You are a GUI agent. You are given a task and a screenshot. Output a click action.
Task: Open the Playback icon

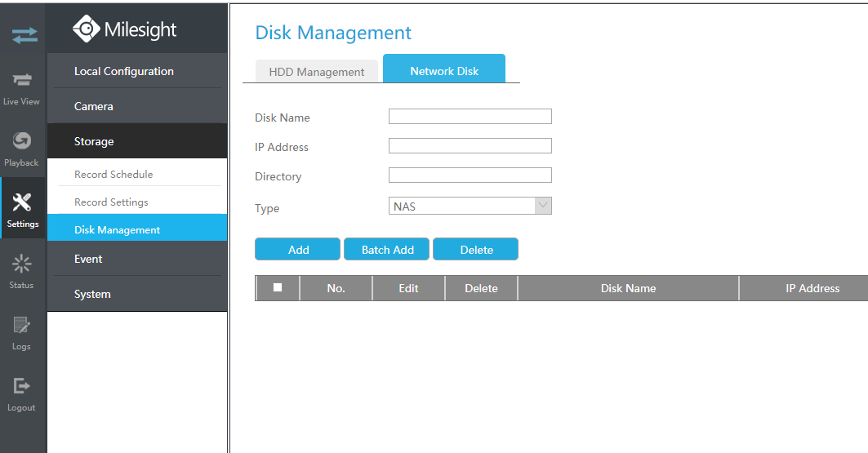pyautogui.click(x=22, y=141)
